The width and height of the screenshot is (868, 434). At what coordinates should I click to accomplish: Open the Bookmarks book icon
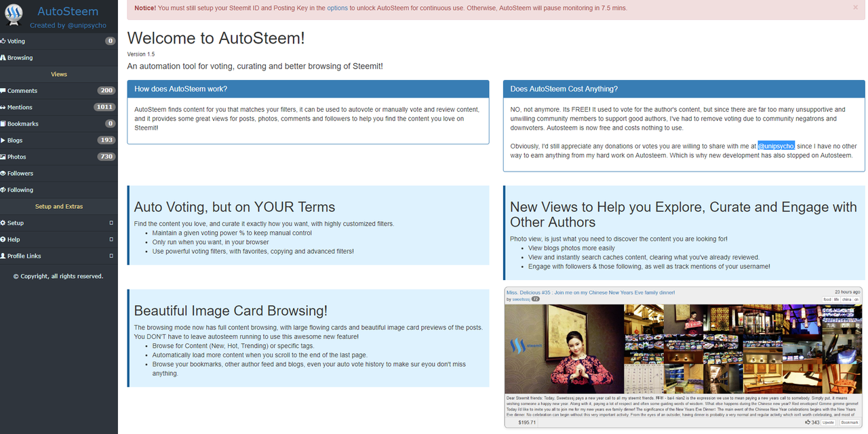click(x=3, y=124)
